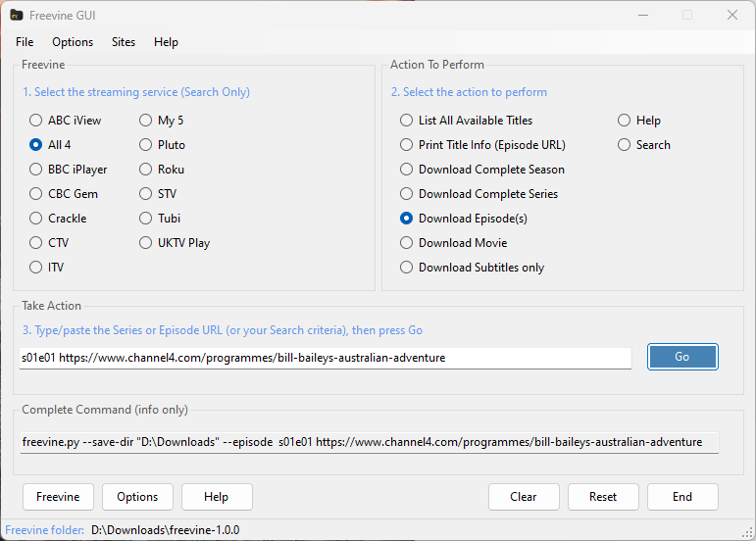The height and width of the screenshot is (541, 756).
Task: Click the series URL input field
Action: click(326, 358)
